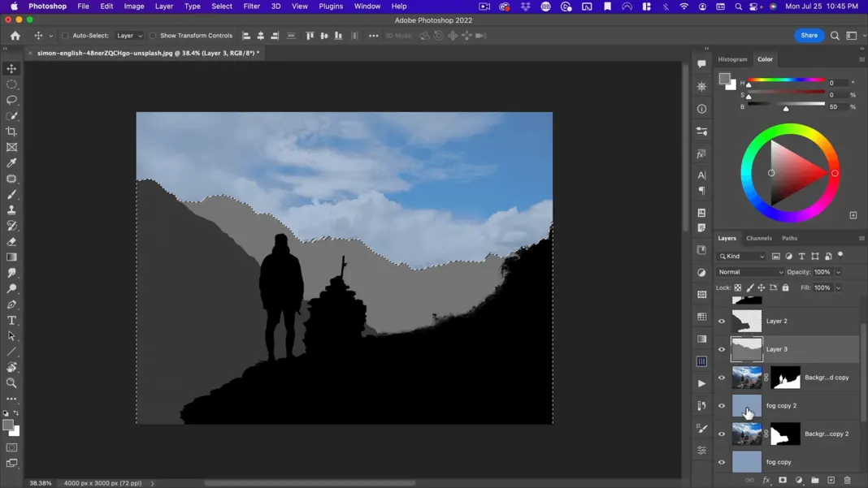
Task: Select the Zoom tool
Action: coord(11,383)
